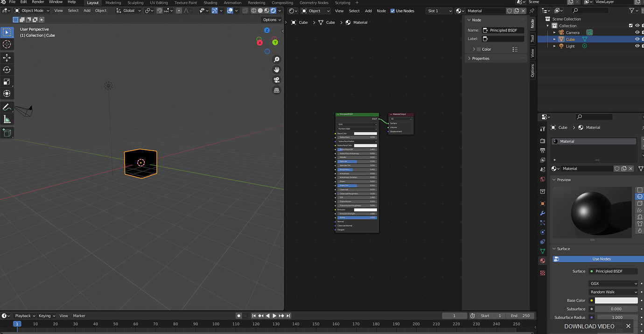Open the Render properties tab

pos(542,140)
